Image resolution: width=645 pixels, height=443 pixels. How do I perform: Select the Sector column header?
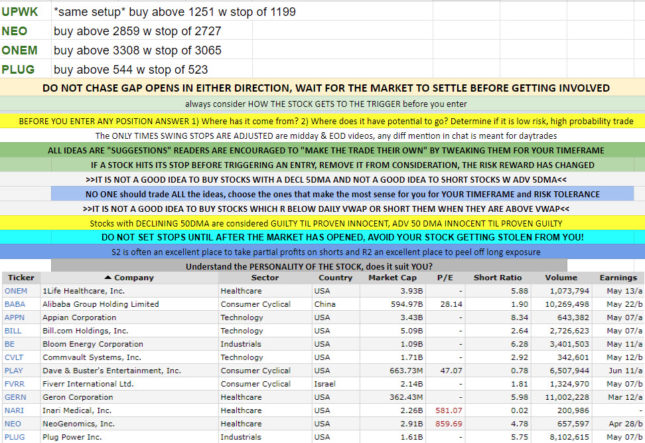pyautogui.click(x=238, y=276)
